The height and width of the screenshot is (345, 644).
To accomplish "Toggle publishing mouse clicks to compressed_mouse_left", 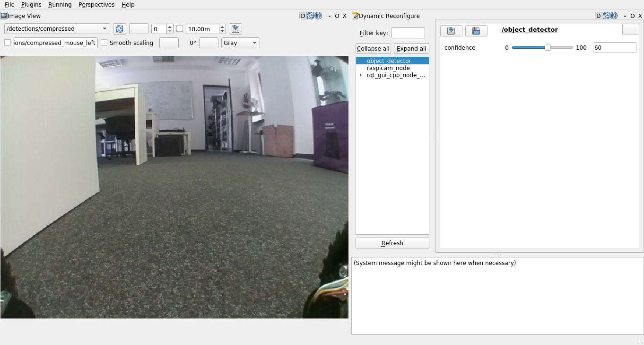I will tap(8, 43).
